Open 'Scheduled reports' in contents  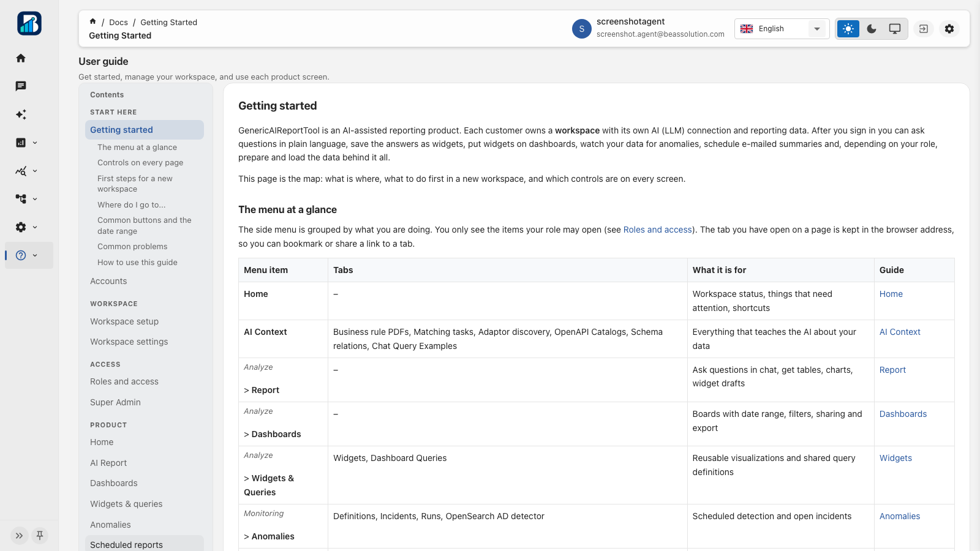(145, 544)
